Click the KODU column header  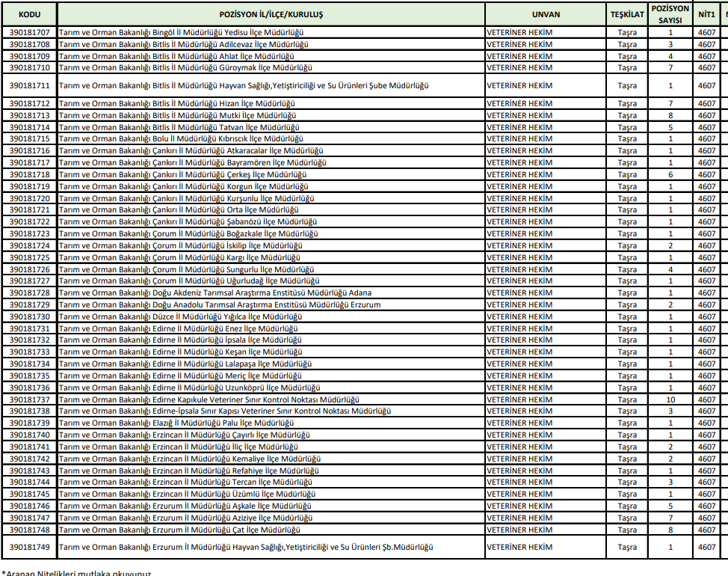click(x=29, y=14)
